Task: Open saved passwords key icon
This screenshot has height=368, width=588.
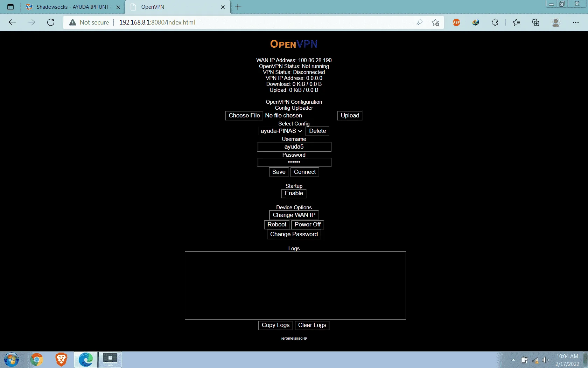Action: pyautogui.click(x=419, y=22)
